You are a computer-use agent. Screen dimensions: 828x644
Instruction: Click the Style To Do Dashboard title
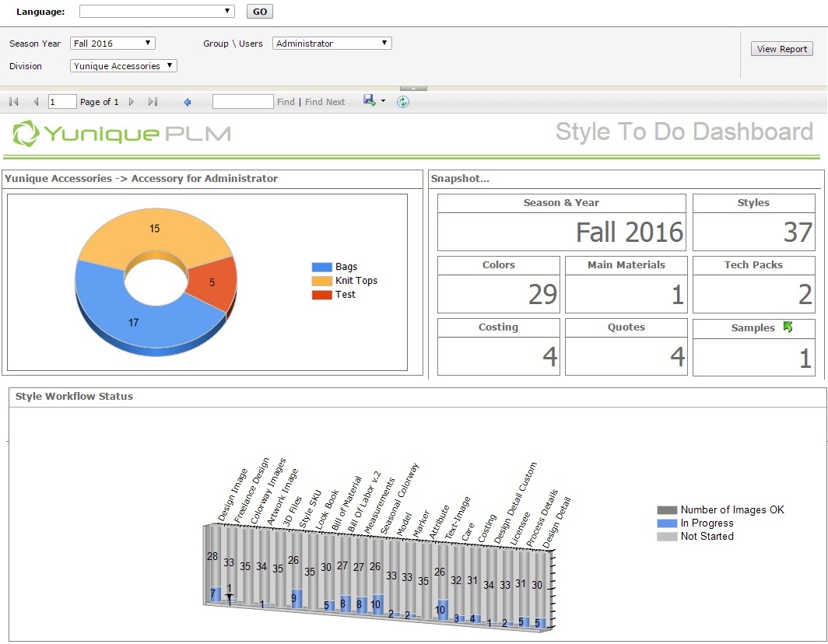point(684,132)
